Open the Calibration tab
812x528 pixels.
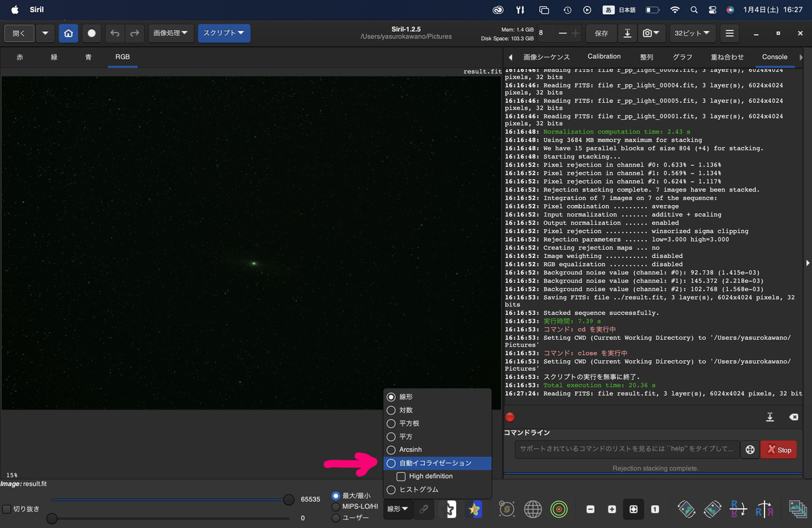point(604,57)
